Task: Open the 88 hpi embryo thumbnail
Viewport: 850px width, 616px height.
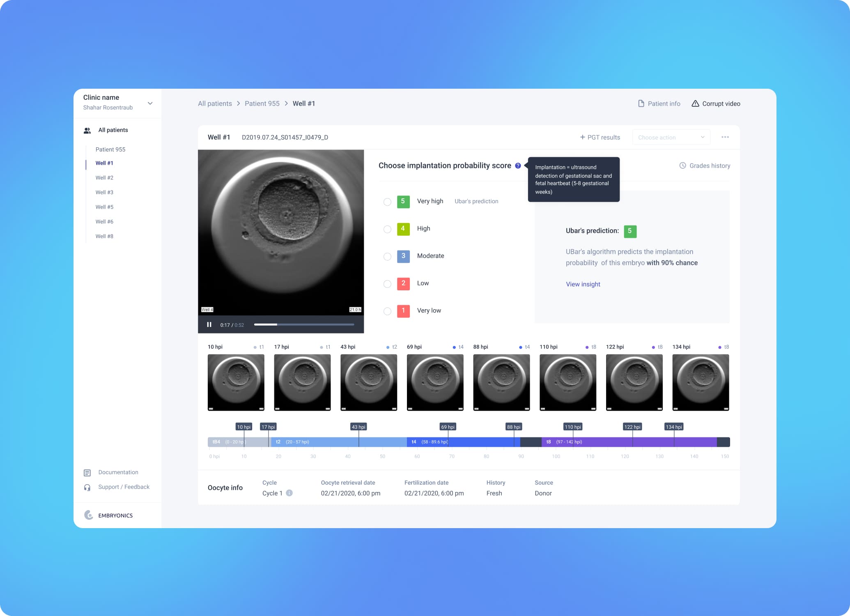Action: coord(501,383)
